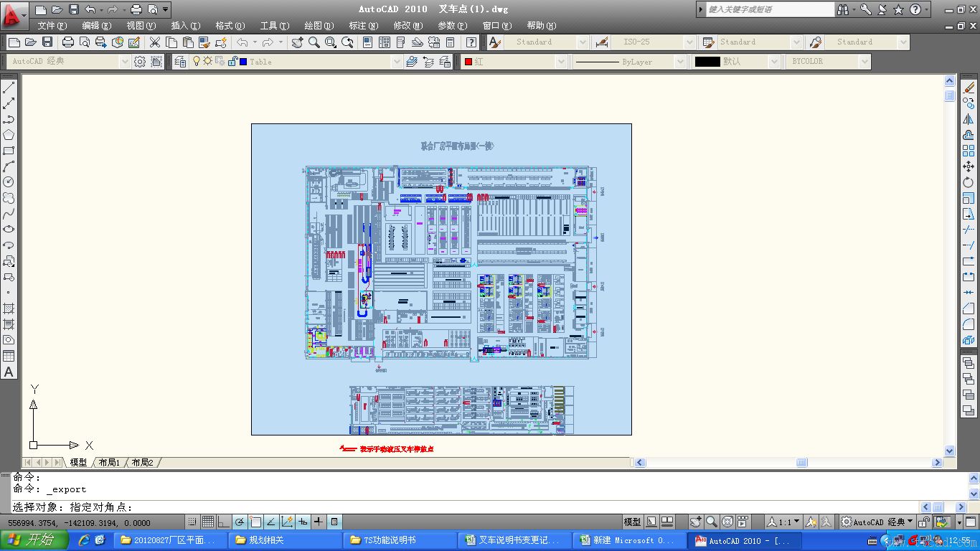Screen dimensions: 980x551
Task: Open the 文件(F) menu
Action: [52, 26]
